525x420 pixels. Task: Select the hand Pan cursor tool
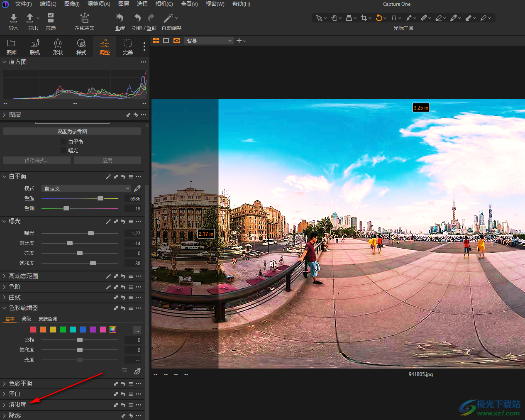coord(335,18)
